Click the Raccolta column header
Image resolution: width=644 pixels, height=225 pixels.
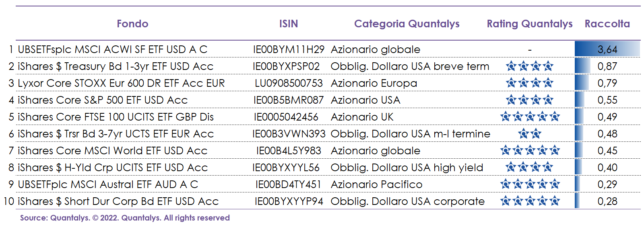[x=607, y=24]
